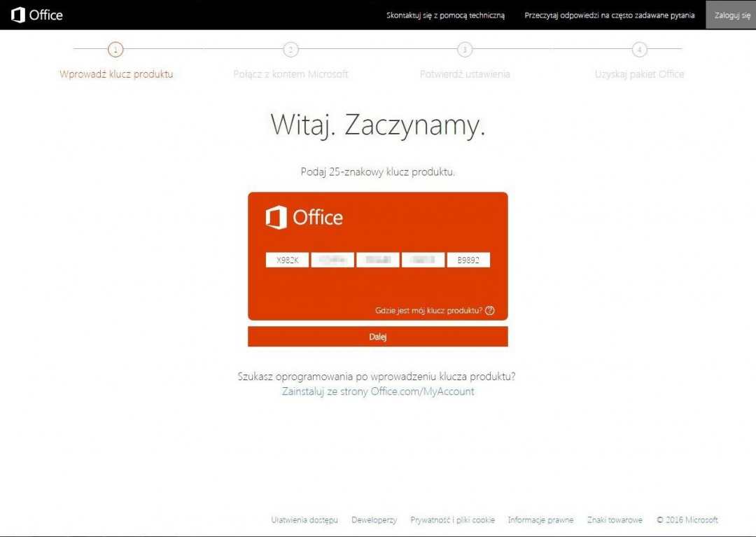The height and width of the screenshot is (537, 756).
Task: Click the Office logo in top header
Action: (x=37, y=15)
